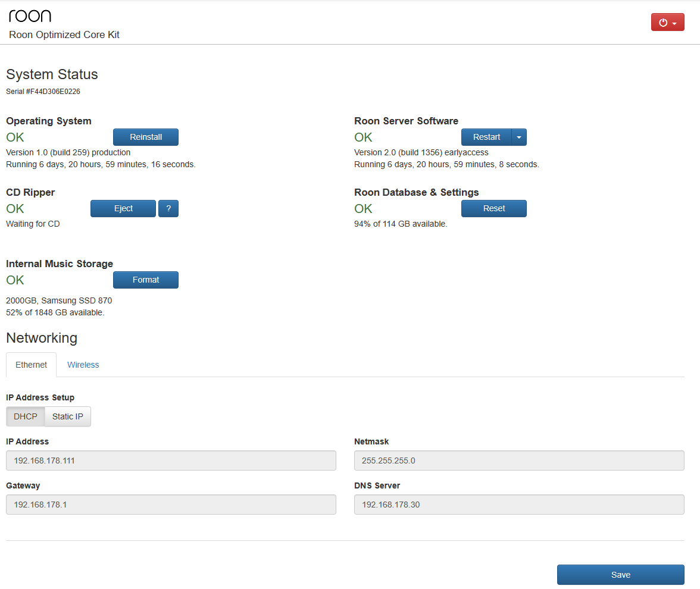Open CD Ripper help question mark
This screenshot has height=589, width=700.
coord(169,208)
